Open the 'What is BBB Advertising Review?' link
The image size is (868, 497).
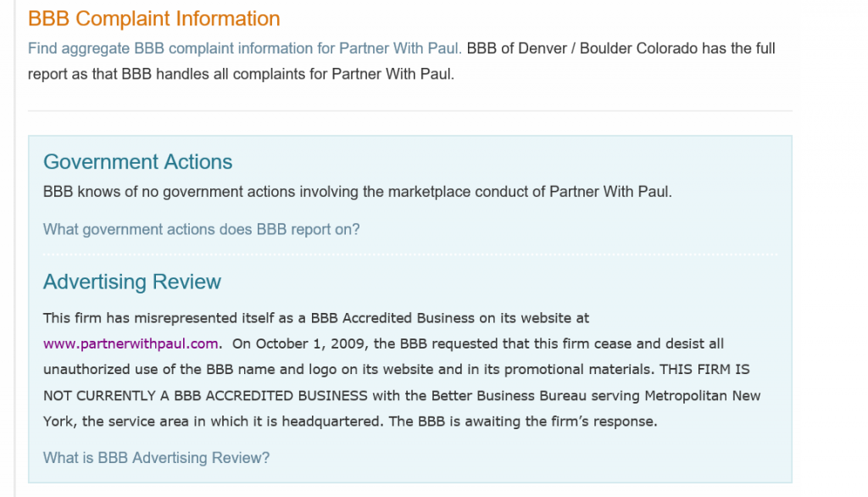click(x=157, y=458)
